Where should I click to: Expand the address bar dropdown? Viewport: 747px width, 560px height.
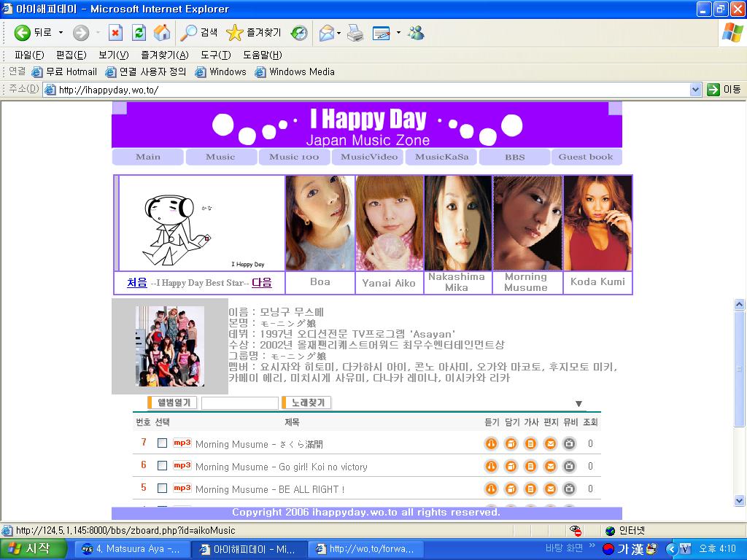(695, 90)
